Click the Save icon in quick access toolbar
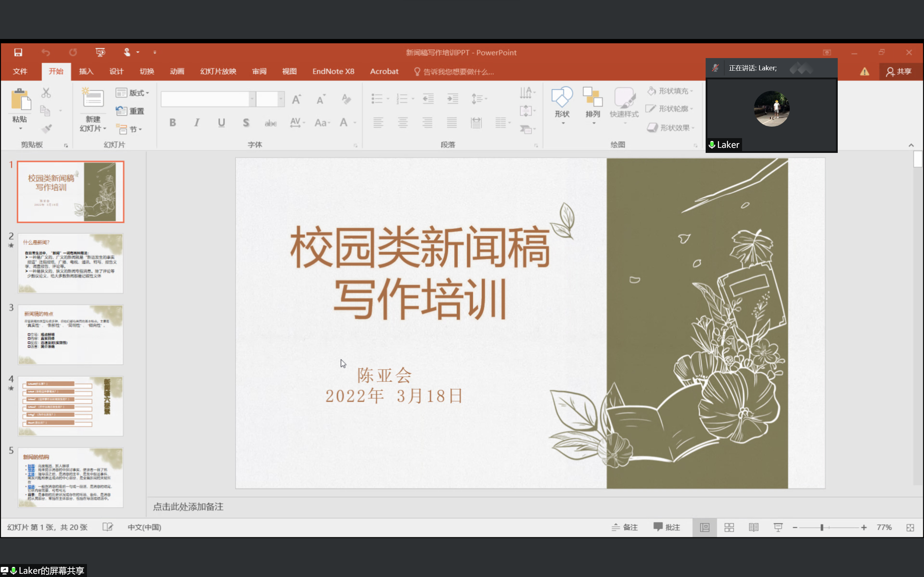 coord(18,52)
